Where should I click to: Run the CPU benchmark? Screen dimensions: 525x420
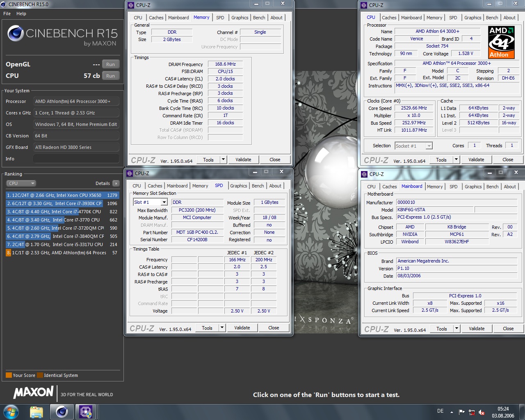point(111,76)
